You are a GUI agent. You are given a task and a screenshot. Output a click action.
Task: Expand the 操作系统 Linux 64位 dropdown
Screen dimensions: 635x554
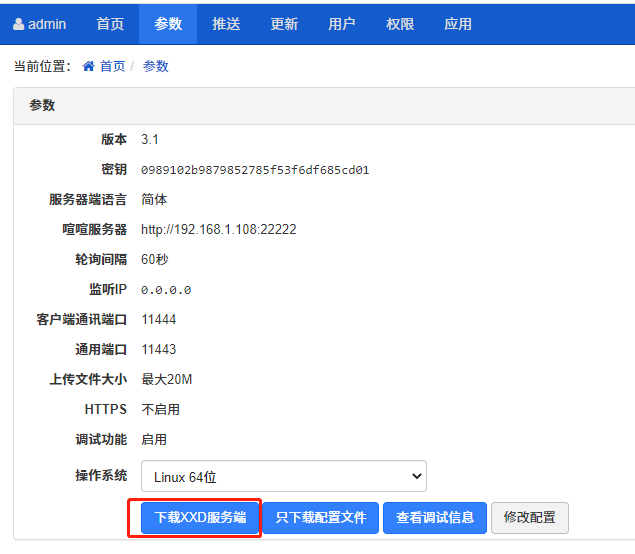point(283,475)
